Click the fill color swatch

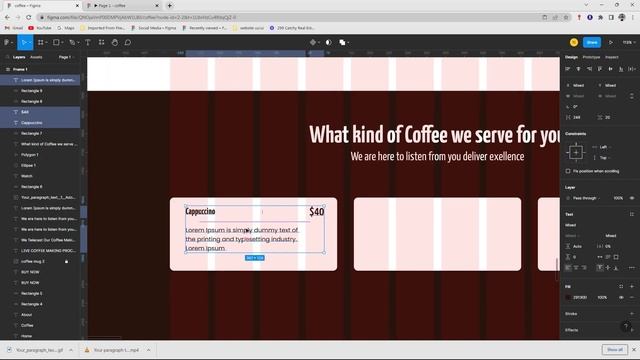click(568, 298)
